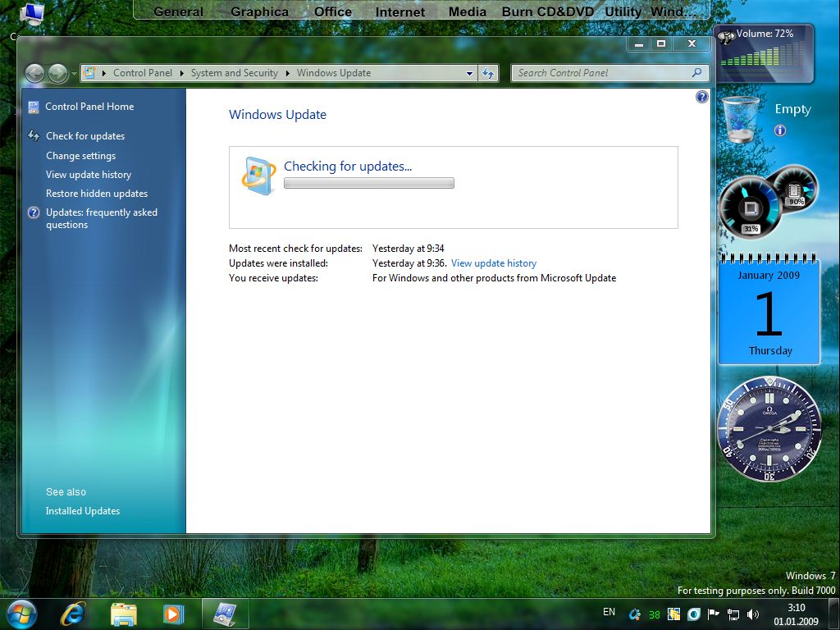Open Updates: frequently asked questions
The height and width of the screenshot is (630, 840).
(101, 218)
